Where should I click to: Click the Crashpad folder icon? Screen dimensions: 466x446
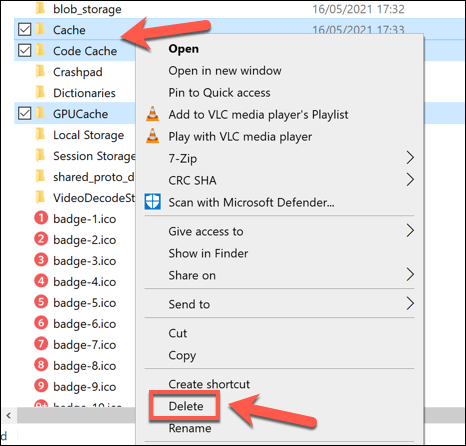[40, 71]
